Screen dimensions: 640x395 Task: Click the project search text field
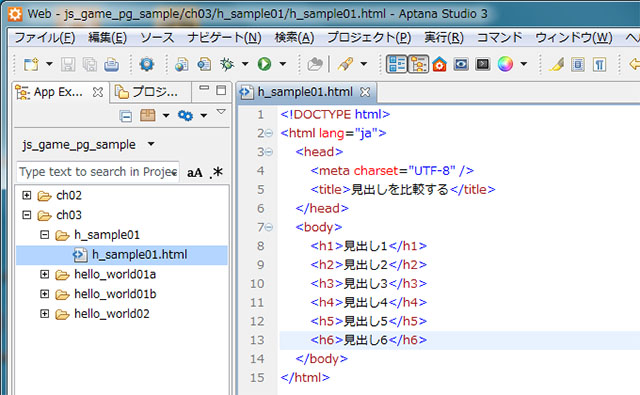98,172
